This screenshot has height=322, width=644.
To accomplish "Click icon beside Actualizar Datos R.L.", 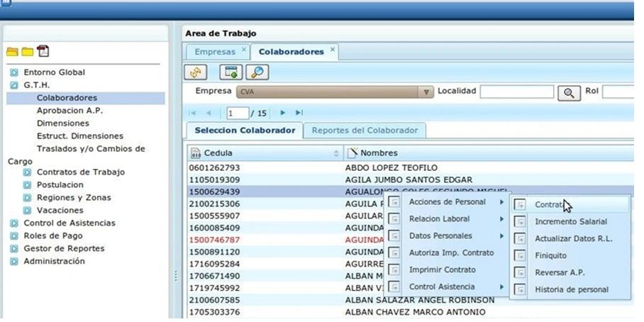I will pyautogui.click(x=520, y=238).
